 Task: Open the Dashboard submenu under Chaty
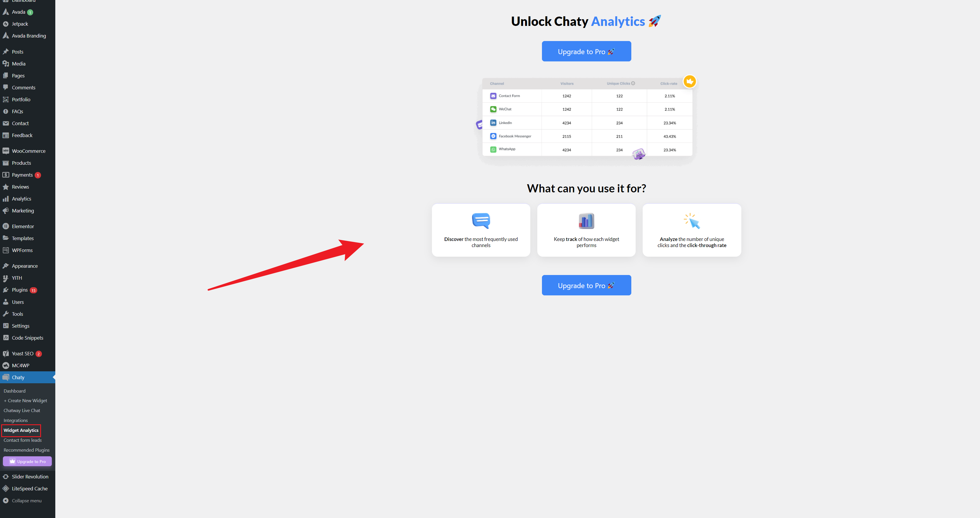(14, 390)
